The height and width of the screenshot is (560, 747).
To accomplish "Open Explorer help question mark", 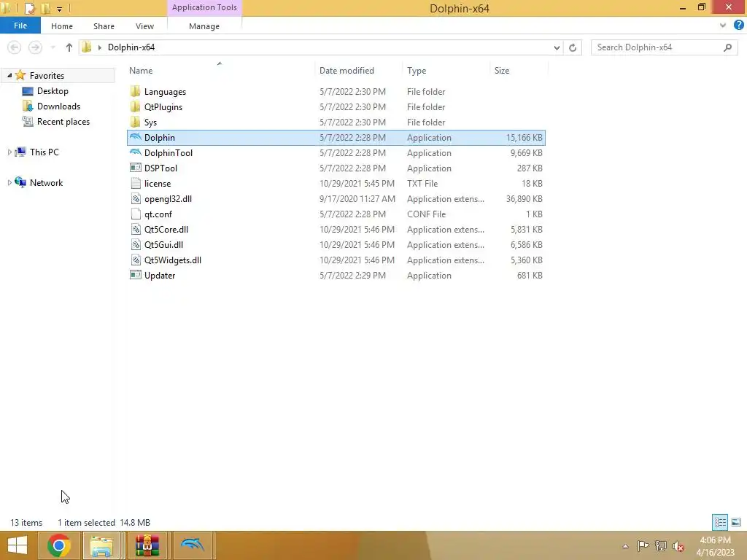I will pyautogui.click(x=738, y=26).
